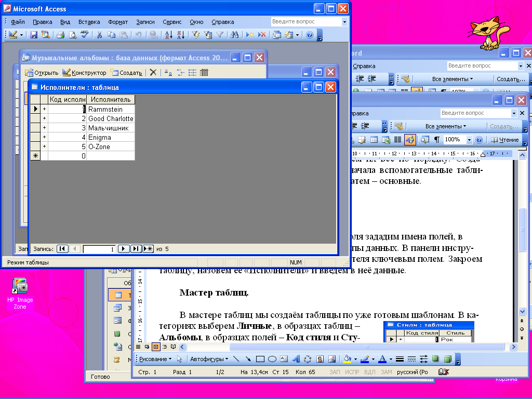Click the Delete X icon in the database window
The image size is (532, 399).
click(x=153, y=72)
